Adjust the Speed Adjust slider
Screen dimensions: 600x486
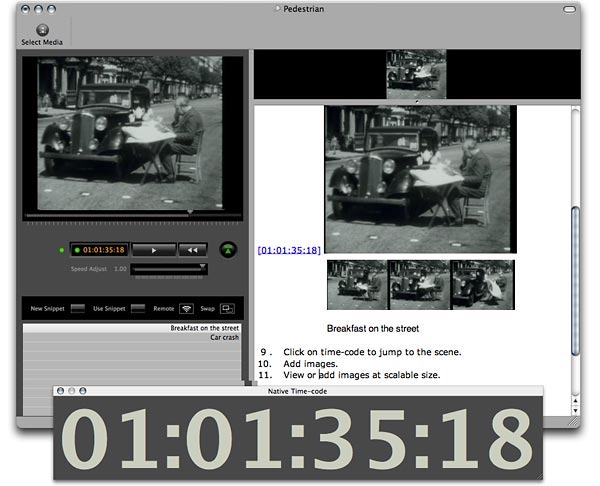point(168,268)
